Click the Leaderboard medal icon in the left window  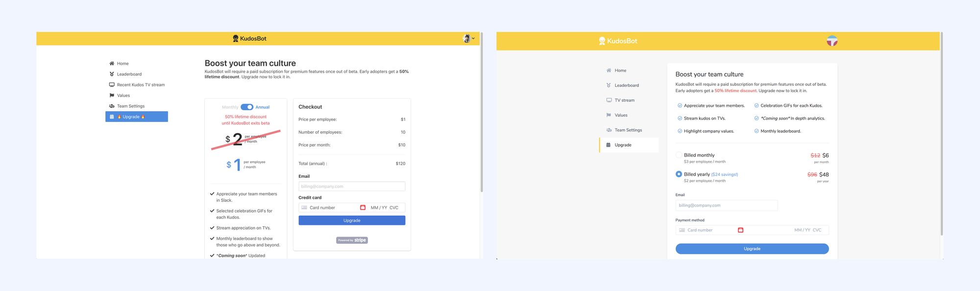112,74
